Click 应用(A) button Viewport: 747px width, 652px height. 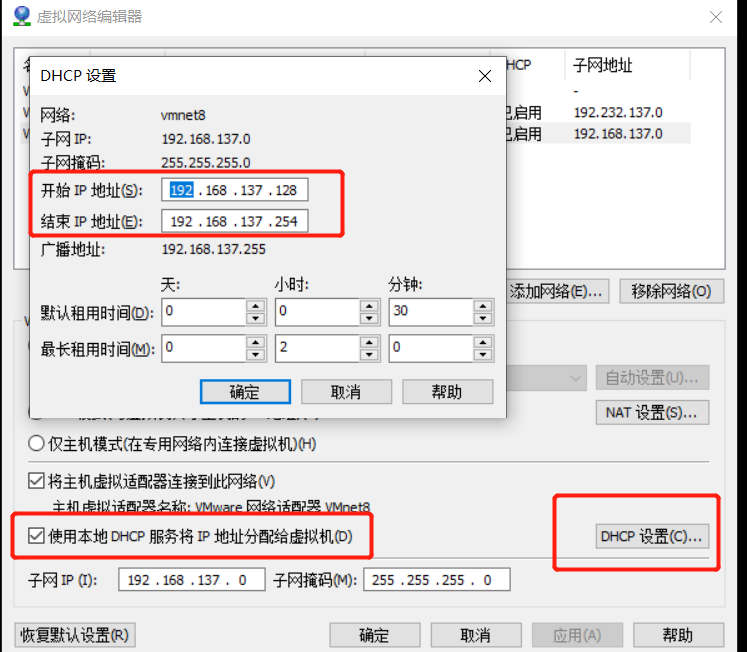tap(577, 635)
